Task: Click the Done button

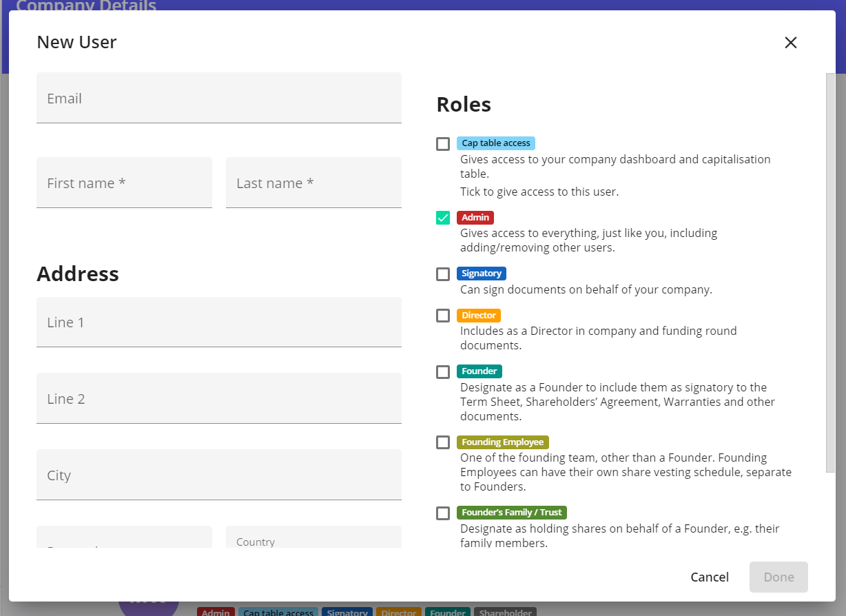Action: pyautogui.click(x=778, y=577)
